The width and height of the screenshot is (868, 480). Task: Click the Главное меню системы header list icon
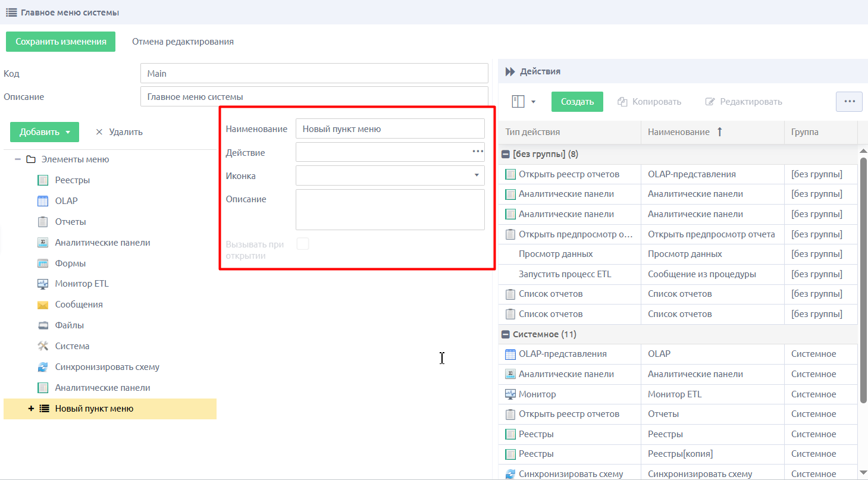[x=11, y=12]
